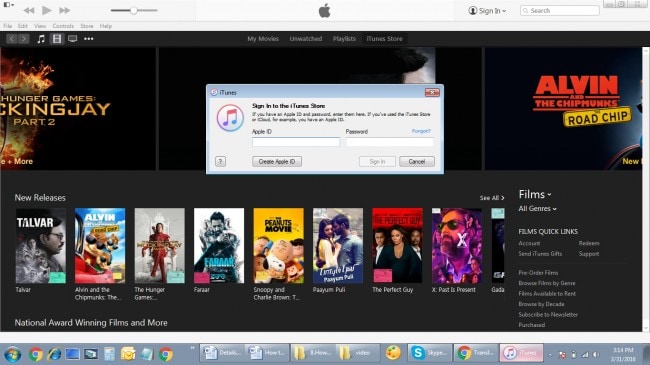Image resolution: width=650 pixels, height=365 pixels.
Task: Go forward with the right navigation arrow
Action: [24, 39]
